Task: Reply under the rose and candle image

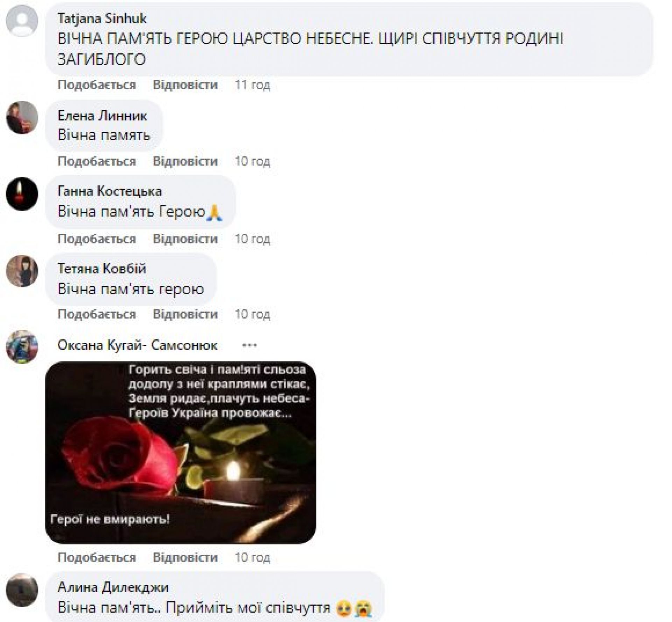Action: [x=185, y=557]
